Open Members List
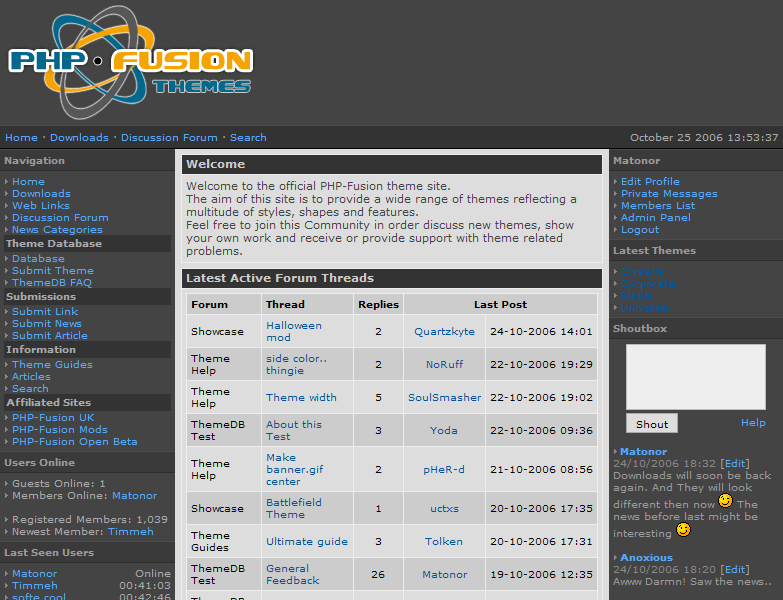Viewport: 783px width, 600px height. pos(658,206)
